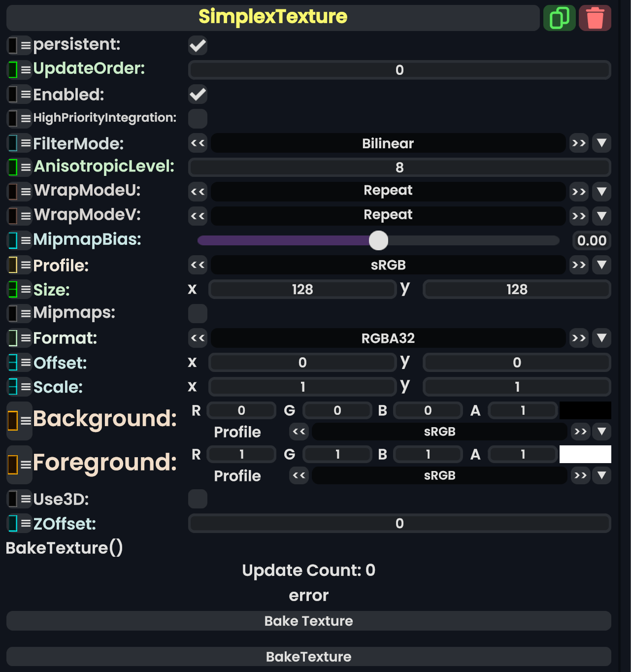
Task: Click next arrow for WrapModeU
Action: pos(579,192)
